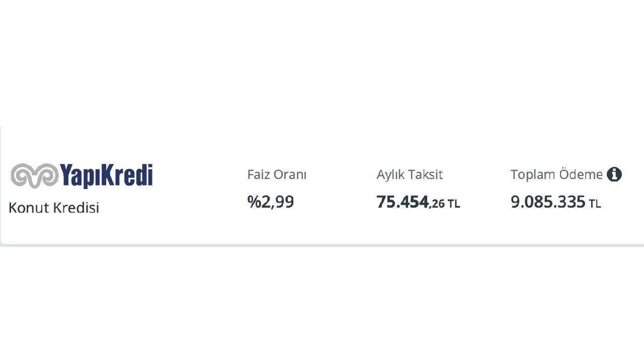Click the gray spiral YapıKredi emblem
644x362 pixels.
click(34, 175)
